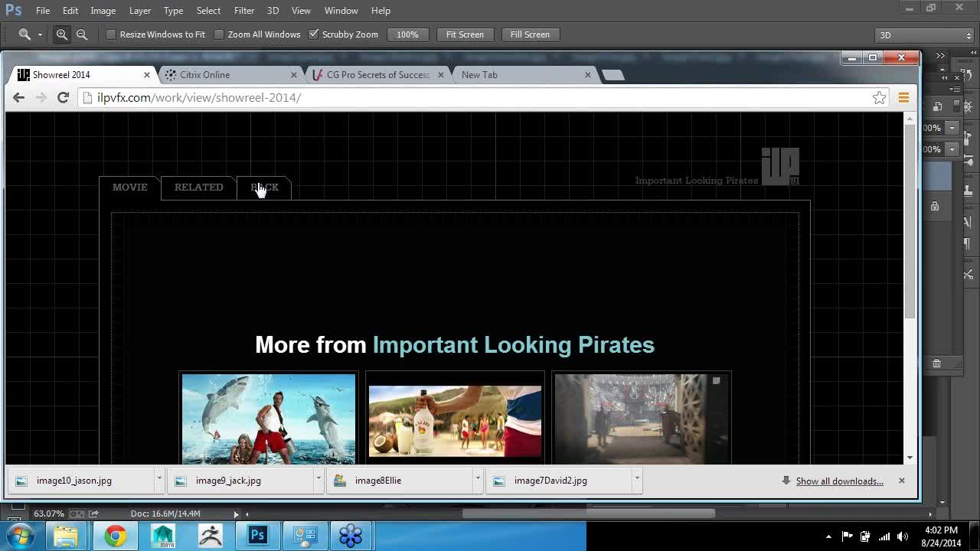This screenshot has width=980, height=551.
Task: Show hidden system tray icons
Action: point(828,536)
